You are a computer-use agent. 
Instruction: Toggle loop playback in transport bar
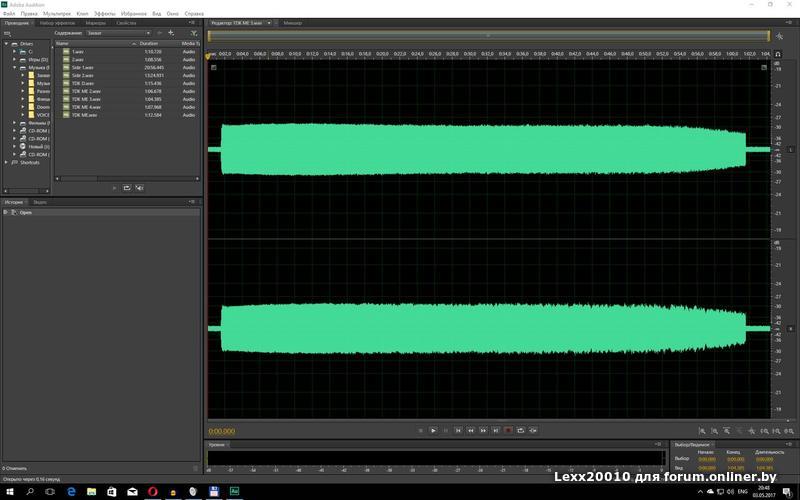click(521, 430)
